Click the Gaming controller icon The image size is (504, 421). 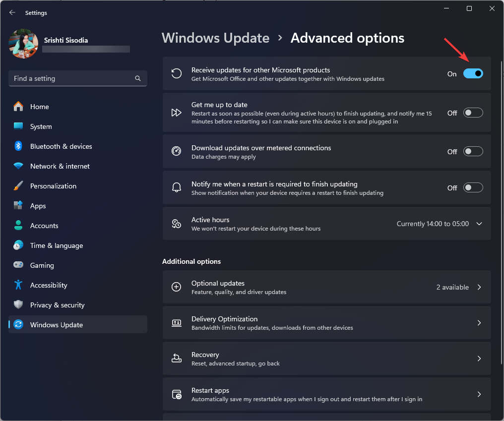click(18, 265)
